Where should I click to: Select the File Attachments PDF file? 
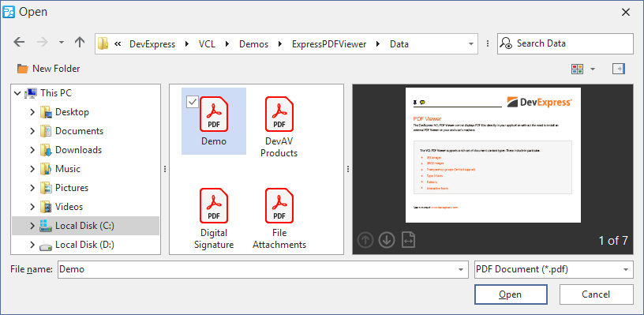coord(279,219)
